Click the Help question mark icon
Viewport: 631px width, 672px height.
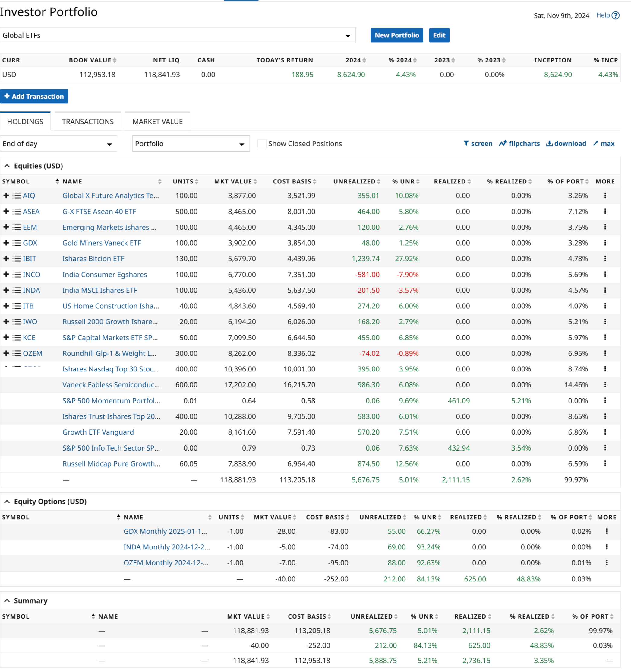click(x=615, y=16)
